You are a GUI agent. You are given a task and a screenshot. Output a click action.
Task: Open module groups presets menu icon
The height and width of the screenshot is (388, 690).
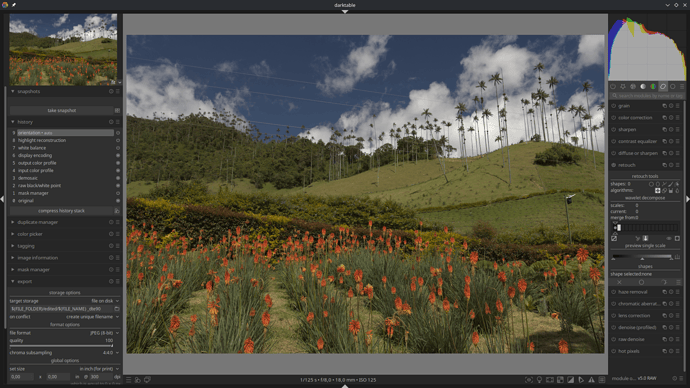[x=682, y=87]
